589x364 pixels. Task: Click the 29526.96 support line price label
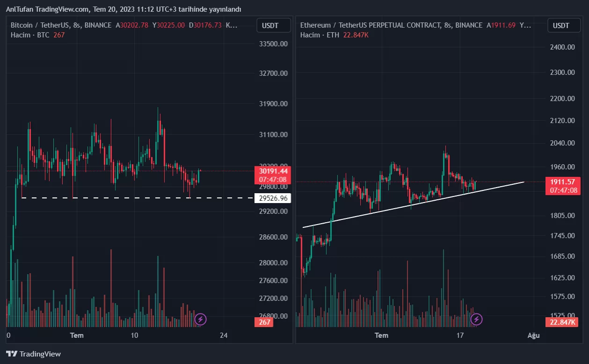273,198
